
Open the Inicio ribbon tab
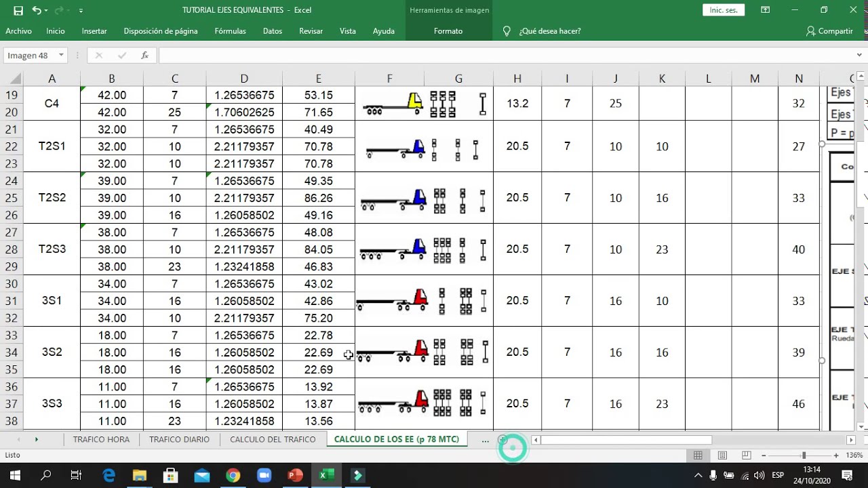point(56,31)
